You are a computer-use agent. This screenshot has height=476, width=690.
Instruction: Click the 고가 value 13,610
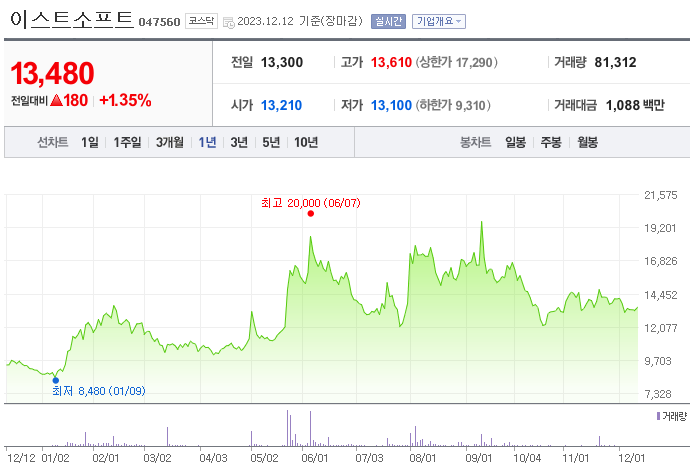[x=391, y=62]
